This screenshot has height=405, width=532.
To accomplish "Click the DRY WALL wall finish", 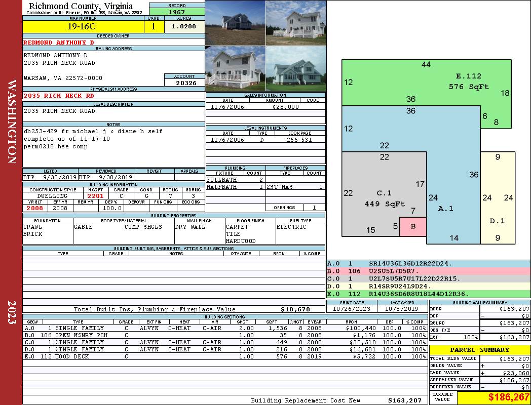I will pyautogui.click(x=190, y=227).
